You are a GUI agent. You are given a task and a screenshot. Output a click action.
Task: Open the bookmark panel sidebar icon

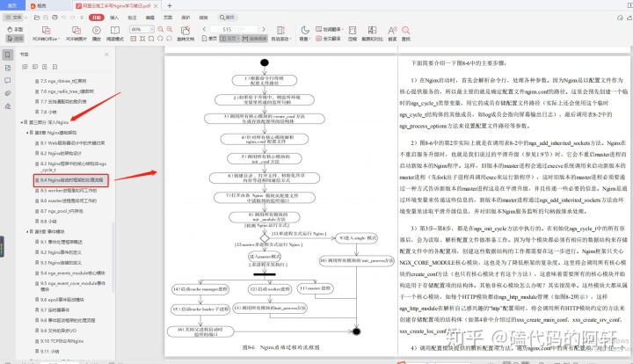coord(8,55)
